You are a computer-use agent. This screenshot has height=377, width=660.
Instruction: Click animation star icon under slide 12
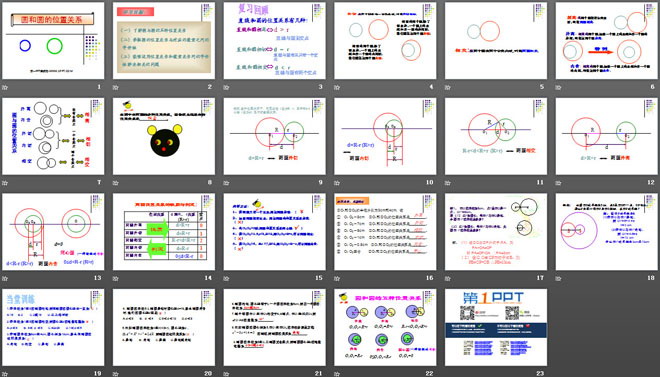(x=558, y=183)
